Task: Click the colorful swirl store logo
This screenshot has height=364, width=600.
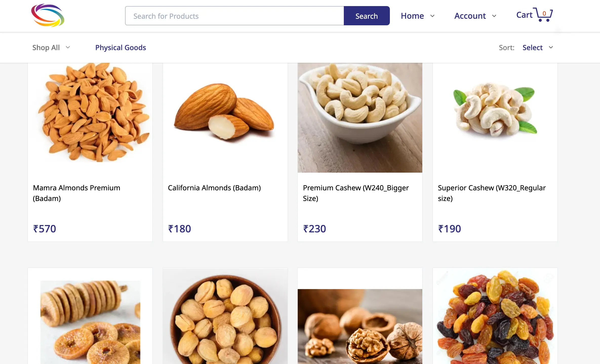Action: 48,16
